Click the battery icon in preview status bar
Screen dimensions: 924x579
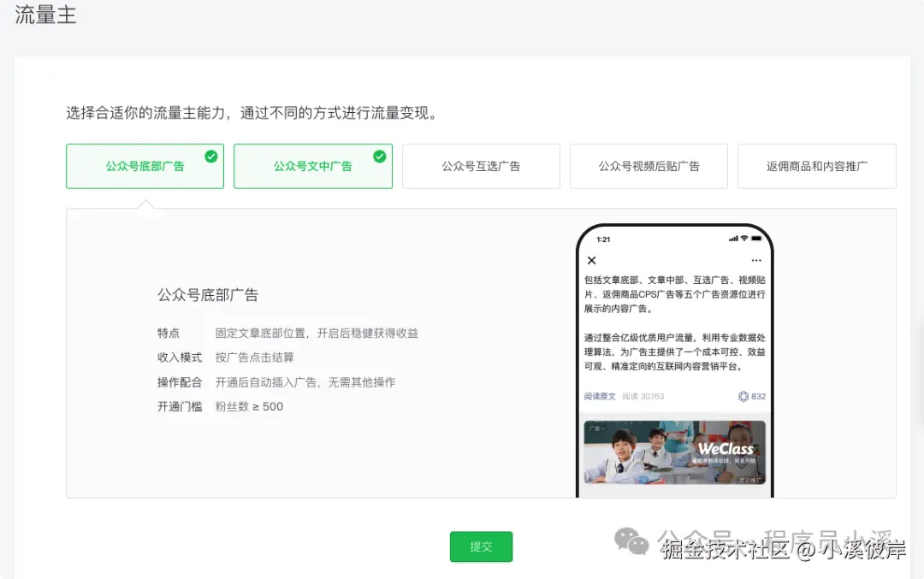[756, 237]
